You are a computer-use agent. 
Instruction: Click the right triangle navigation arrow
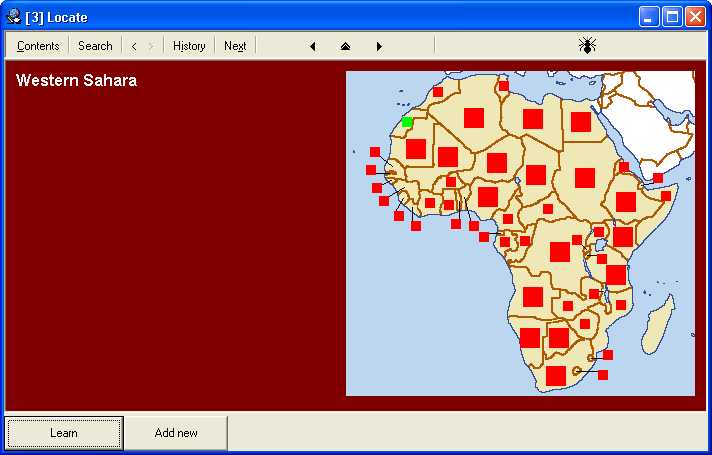tap(379, 46)
